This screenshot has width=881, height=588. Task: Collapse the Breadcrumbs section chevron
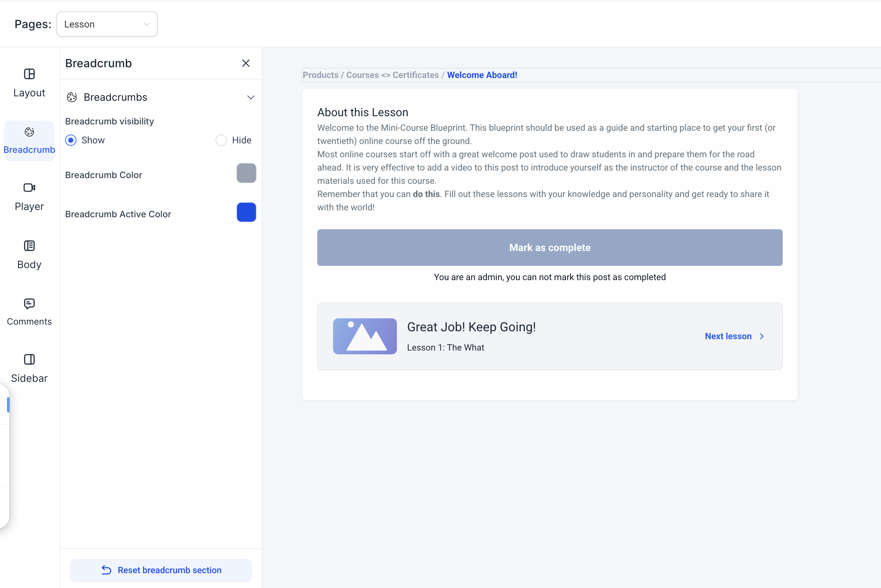[251, 98]
